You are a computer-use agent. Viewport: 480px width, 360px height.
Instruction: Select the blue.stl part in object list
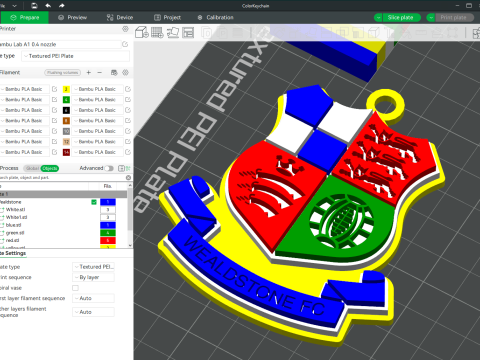13,225
